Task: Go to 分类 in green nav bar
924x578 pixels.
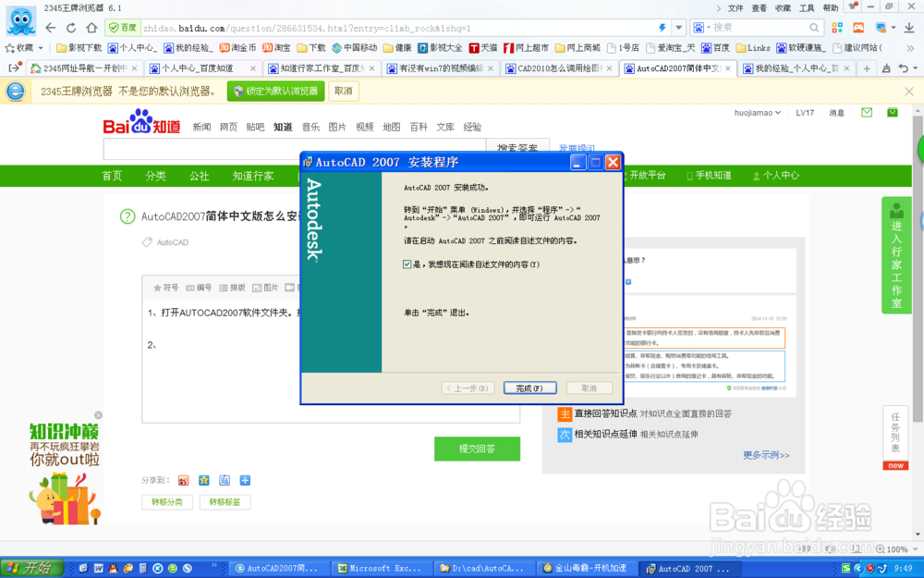Action: (155, 176)
